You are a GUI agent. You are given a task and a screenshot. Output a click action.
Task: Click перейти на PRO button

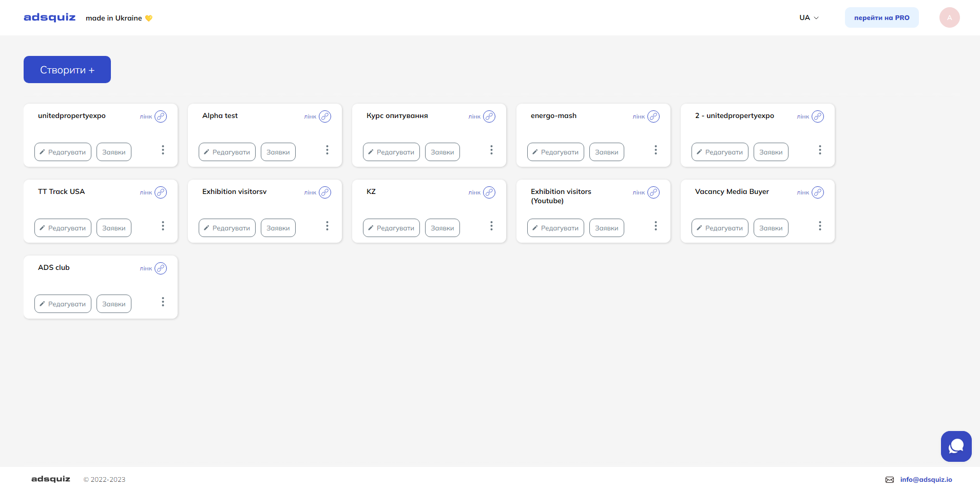coord(881,17)
